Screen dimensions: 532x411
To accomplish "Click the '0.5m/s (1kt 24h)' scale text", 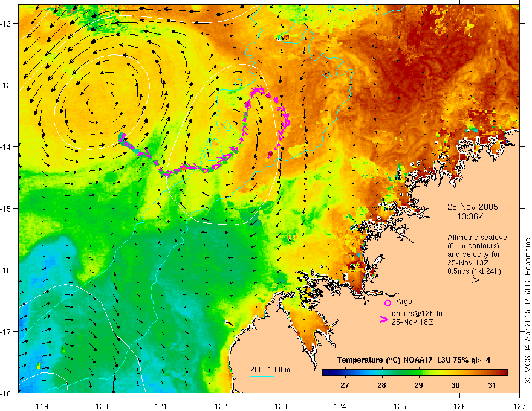I will coord(475,271).
